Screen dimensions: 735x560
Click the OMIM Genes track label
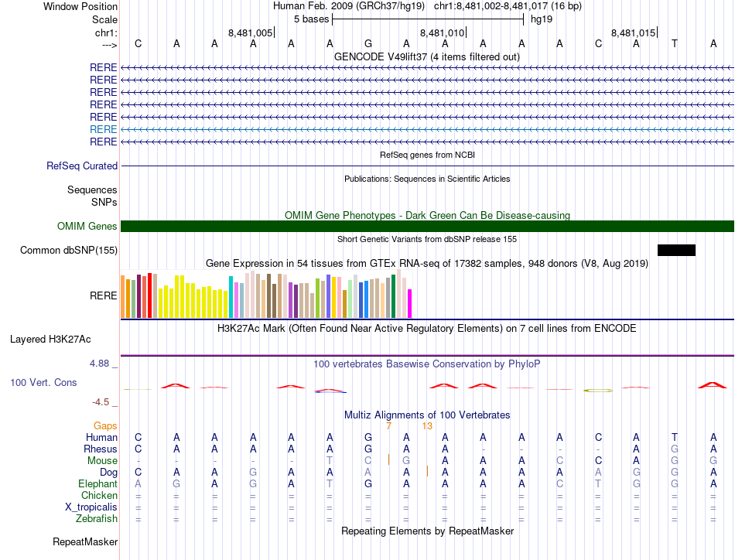[x=87, y=227]
